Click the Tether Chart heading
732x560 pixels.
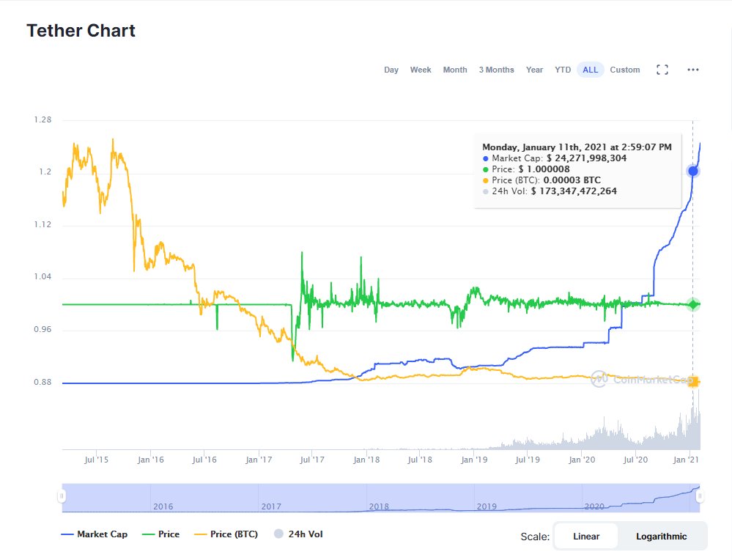pos(81,30)
